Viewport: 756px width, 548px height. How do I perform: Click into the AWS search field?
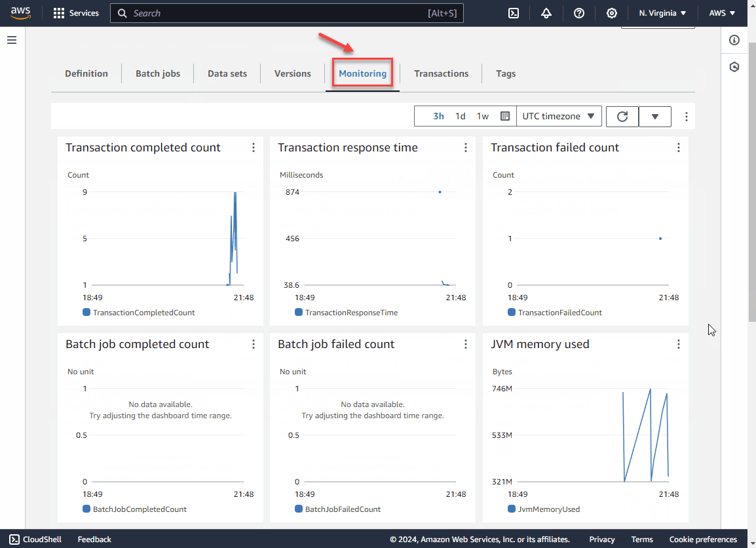[x=275, y=13]
